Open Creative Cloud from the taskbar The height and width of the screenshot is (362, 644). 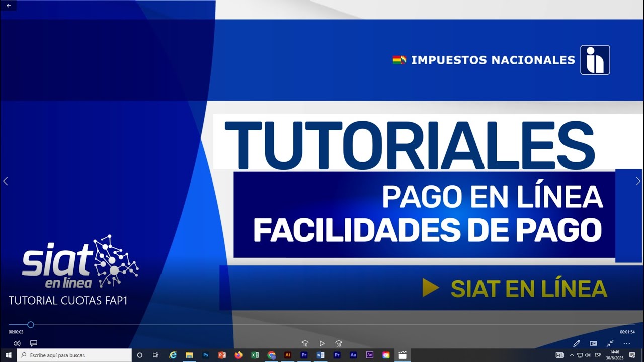pos(386,355)
